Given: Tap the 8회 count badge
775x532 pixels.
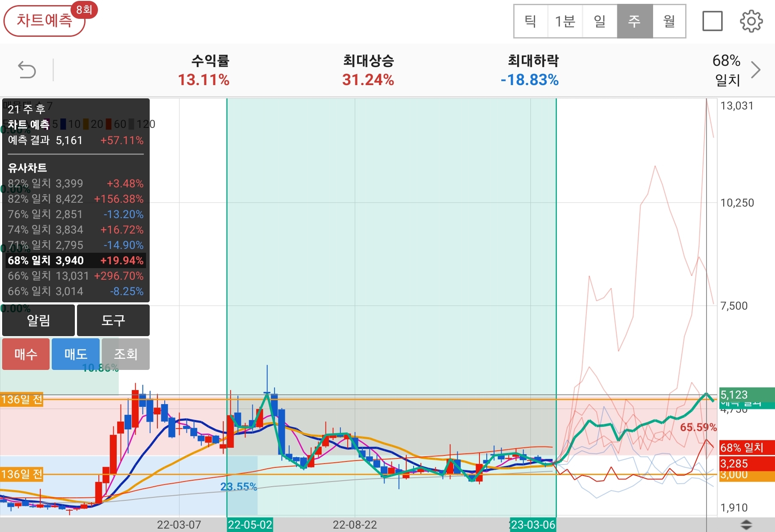Looking at the screenshot, I should pos(84,9).
